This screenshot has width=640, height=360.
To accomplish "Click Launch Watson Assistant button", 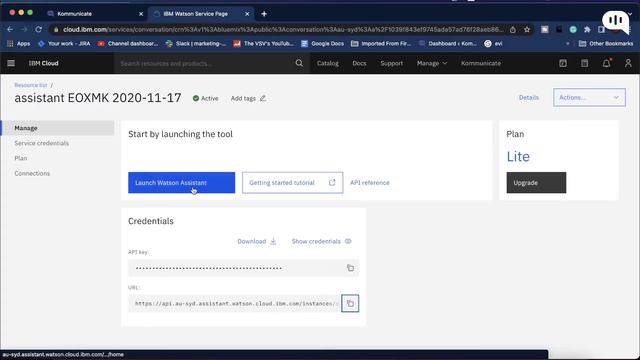I will click(x=182, y=183).
